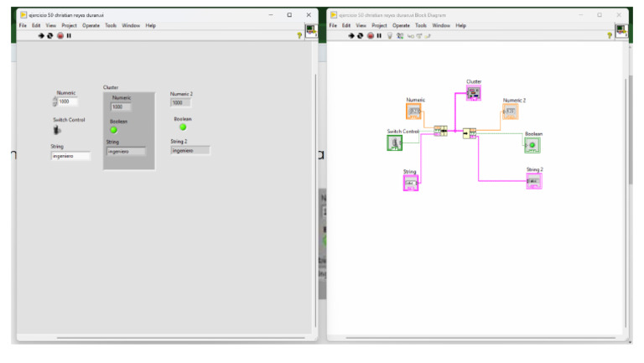Click the Boolean LED inside the Cluster

[x=114, y=130]
